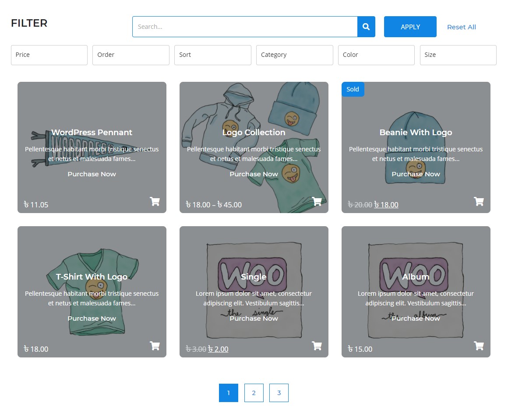Click the Reset All link
This screenshot has height=420, width=508.
tap(461, 27)
